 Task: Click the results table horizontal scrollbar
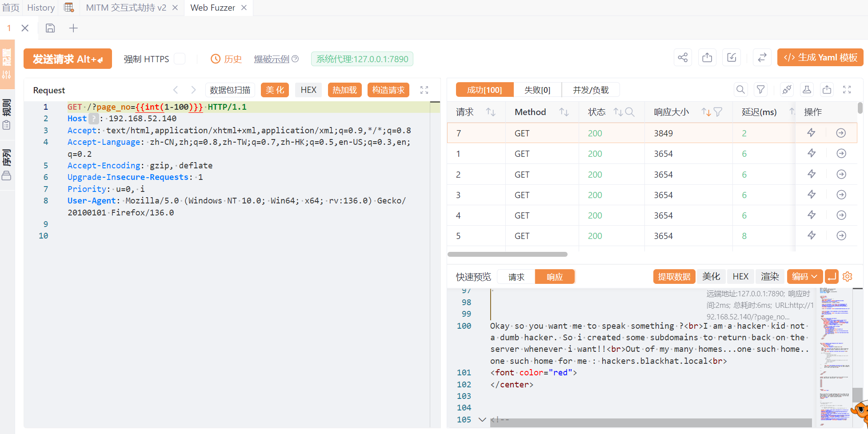[507, 254]
